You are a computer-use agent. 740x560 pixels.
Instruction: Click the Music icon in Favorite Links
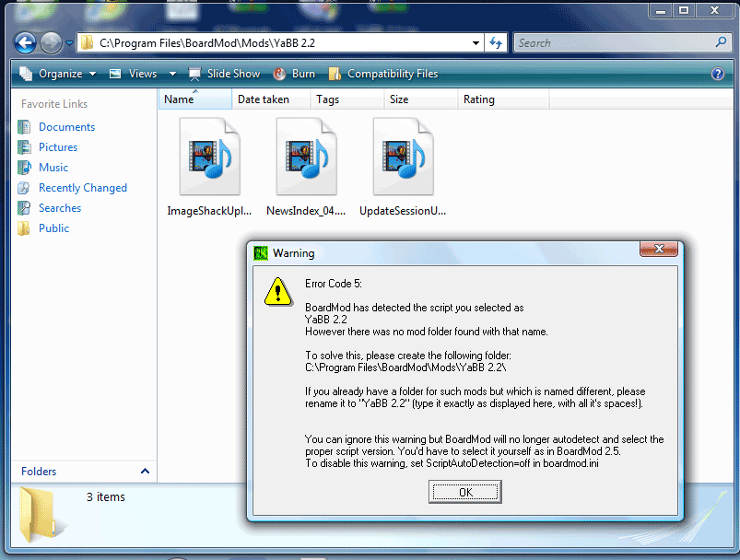pos(24,168)
